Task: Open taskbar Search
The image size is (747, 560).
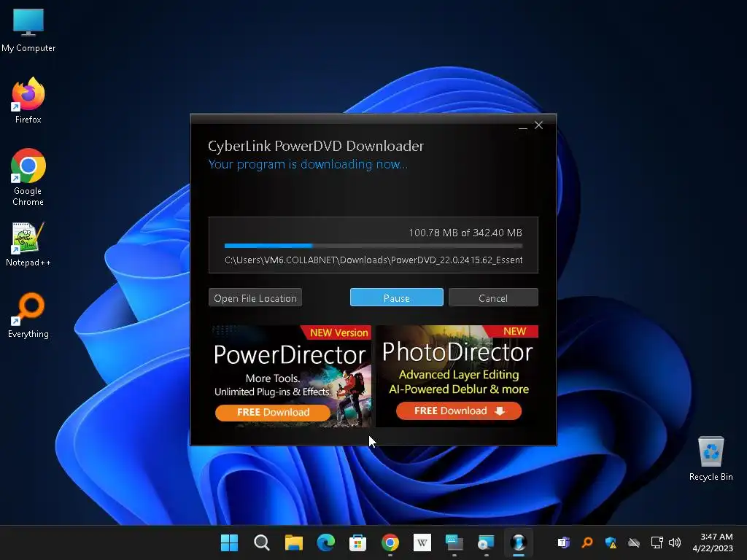Action: [262, 542]
